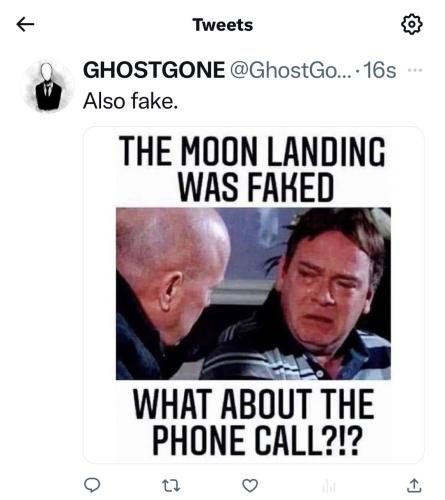The image size is (445, 500).
Task: Share the tweet using the upload icon
Action: coord(414,485)
